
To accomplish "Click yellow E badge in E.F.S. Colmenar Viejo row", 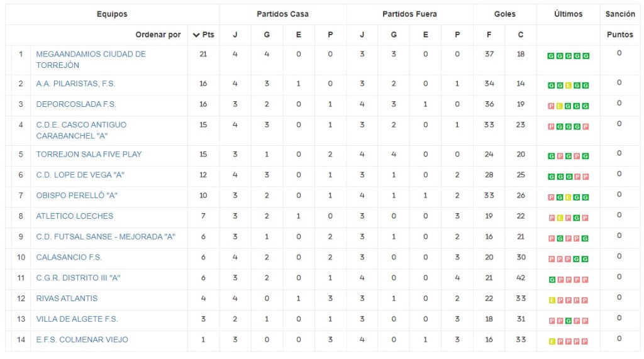I will (x=551, y=341).
